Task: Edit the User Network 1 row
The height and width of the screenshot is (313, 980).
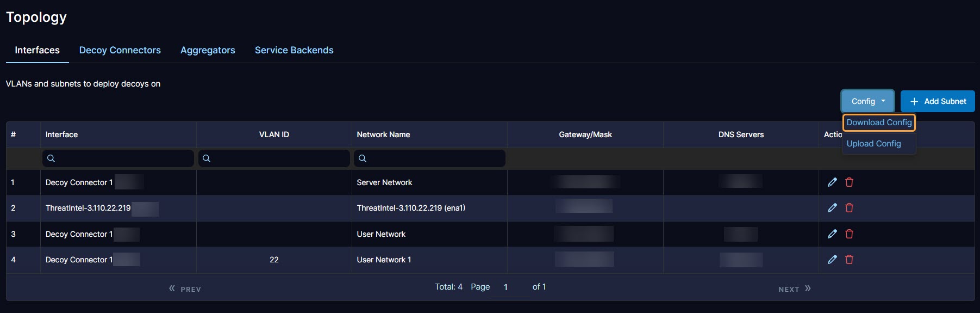Action: [832, 260]
